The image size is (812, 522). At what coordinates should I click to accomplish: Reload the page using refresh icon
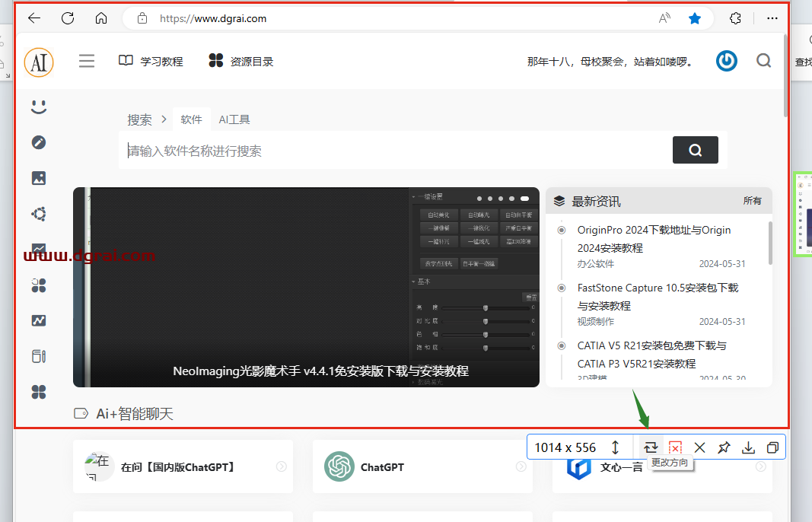pyautogui.click(x=68, y=18)
